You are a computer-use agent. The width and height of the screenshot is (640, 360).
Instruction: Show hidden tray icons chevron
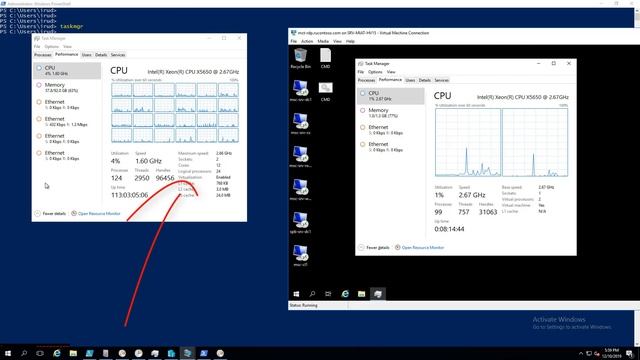581,353
